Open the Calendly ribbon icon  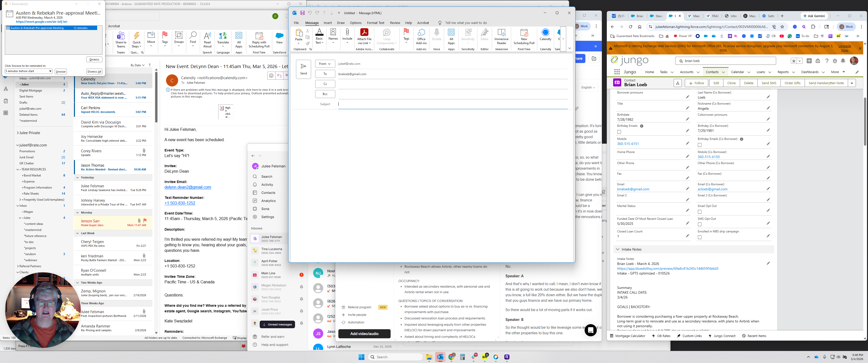(x=545, y=33)
